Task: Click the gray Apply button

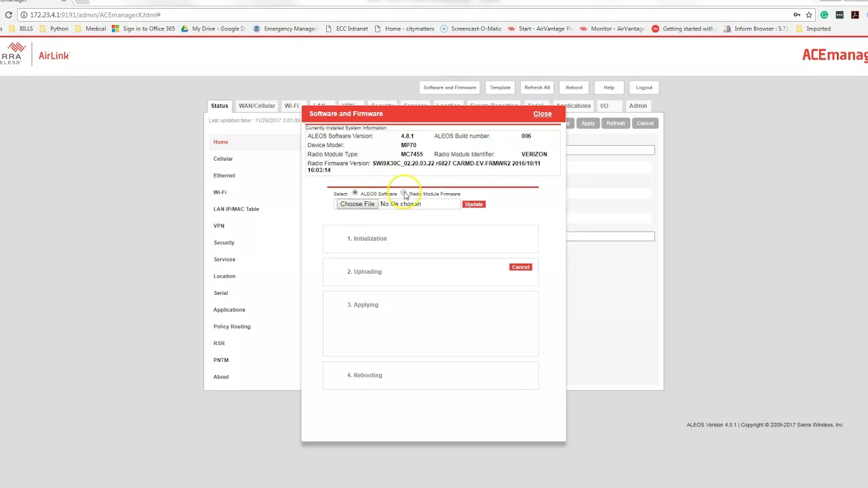Action: (588, 123)
